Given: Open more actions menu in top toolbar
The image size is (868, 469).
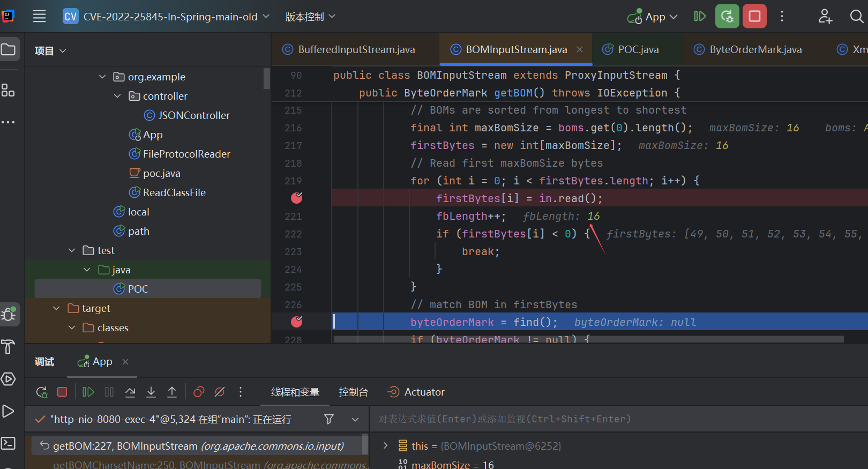Looking at the screenshot, I should tap(782, 17).
